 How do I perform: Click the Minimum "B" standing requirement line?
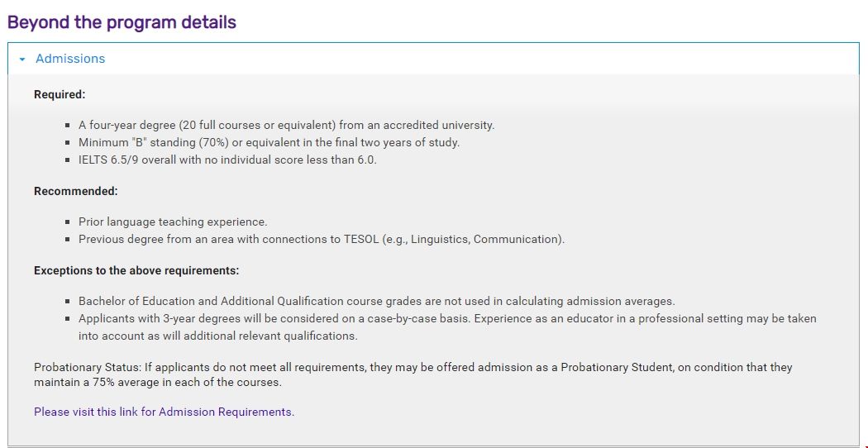point(269,142)
